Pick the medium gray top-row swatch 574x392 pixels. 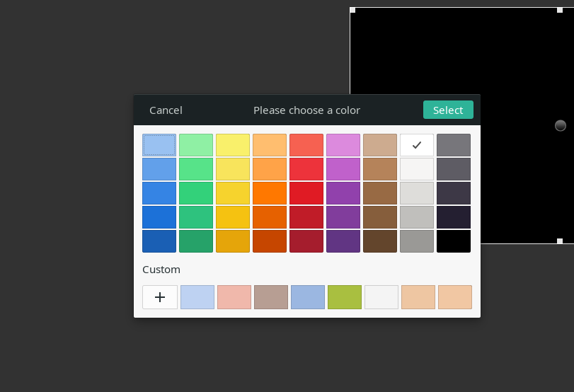click(x=454, y=145)
